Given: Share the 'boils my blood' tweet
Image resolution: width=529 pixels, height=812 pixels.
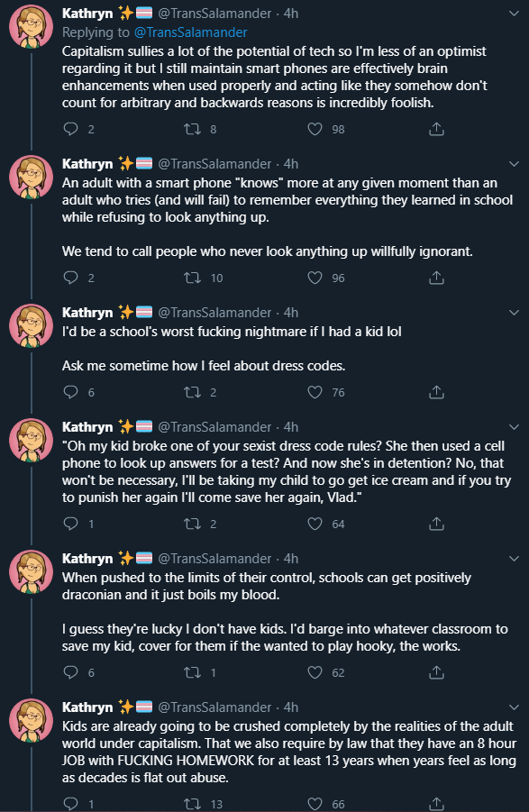Looking at the screenshot, I should coord(436,672).
